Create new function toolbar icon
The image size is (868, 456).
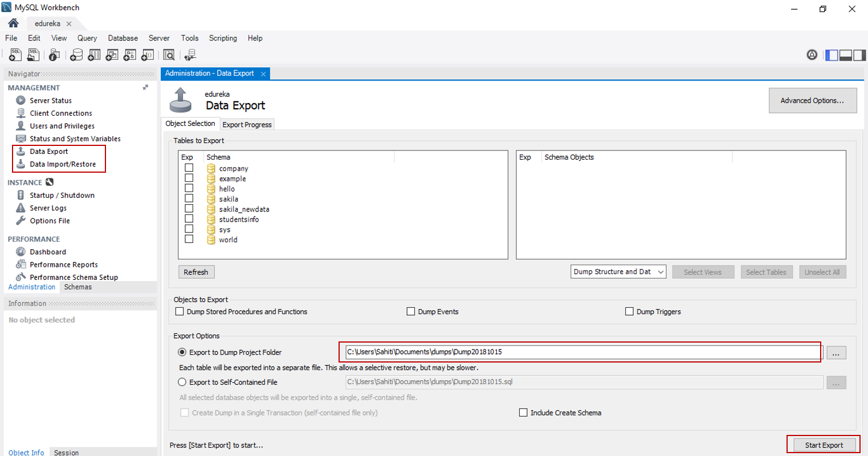pyautogui.click(x=148, y=55)
